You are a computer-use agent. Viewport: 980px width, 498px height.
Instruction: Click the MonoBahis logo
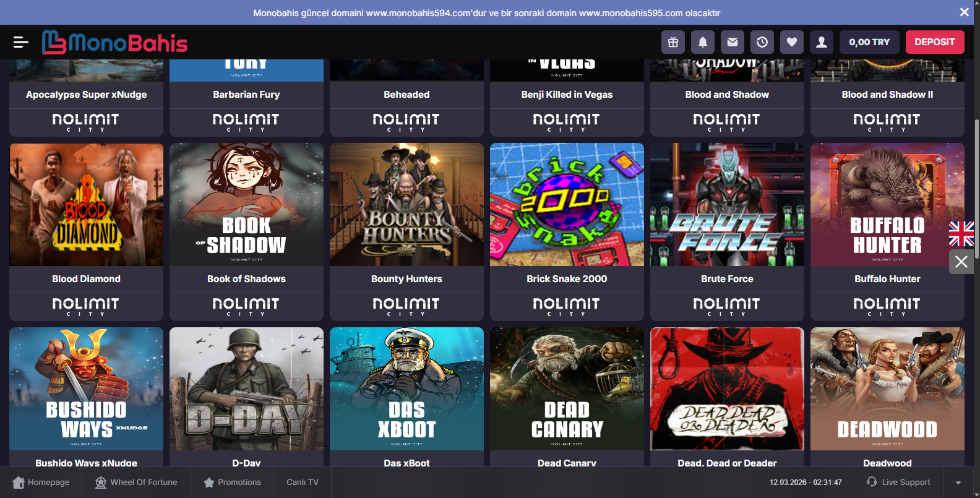(x=115, y=42)
